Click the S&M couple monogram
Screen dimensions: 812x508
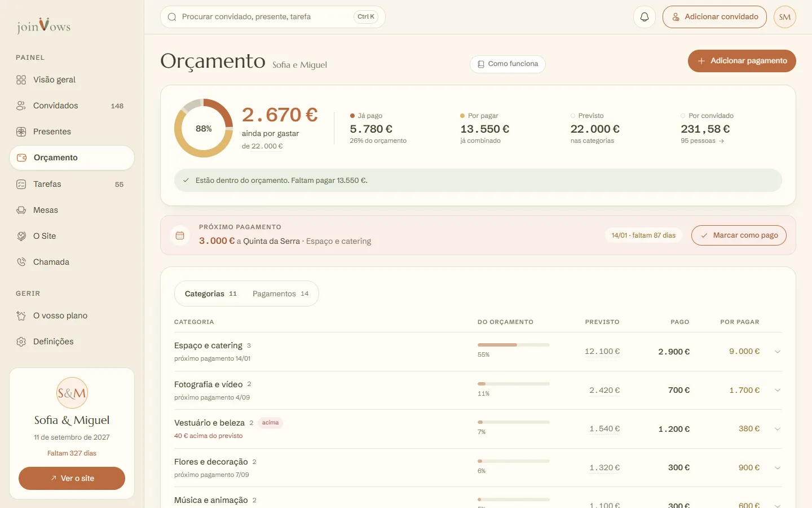72,393
